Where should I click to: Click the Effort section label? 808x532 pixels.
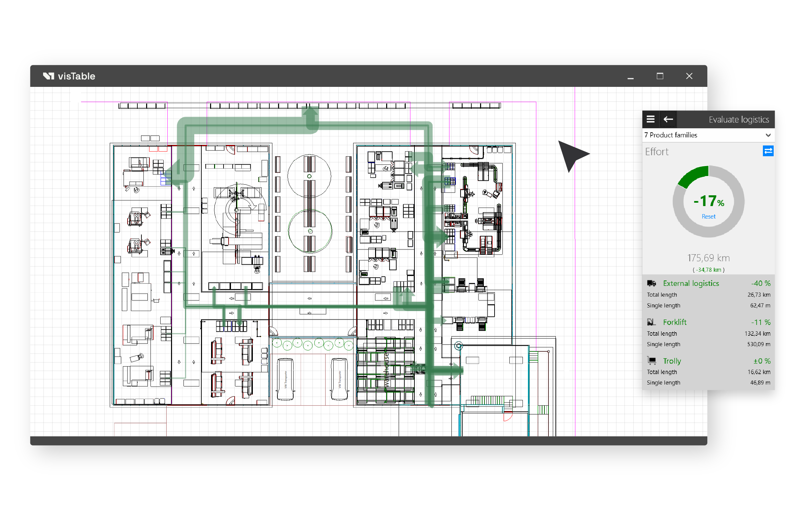pyautogui.click(x=656, y=152)
